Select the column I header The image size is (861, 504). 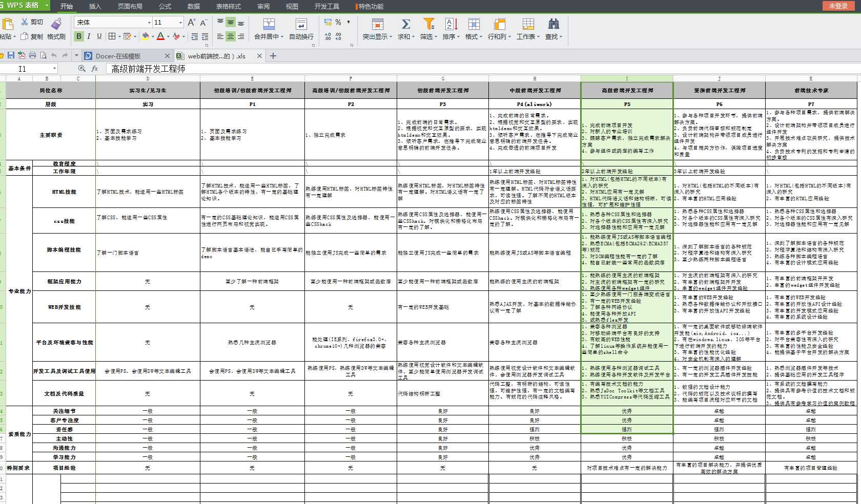pyautogui.click(x=627, y=78)
